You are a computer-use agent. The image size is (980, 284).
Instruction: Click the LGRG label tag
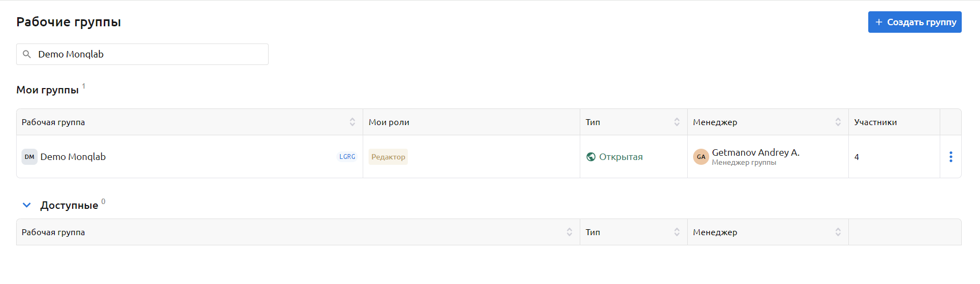click(x=347, y=157)
